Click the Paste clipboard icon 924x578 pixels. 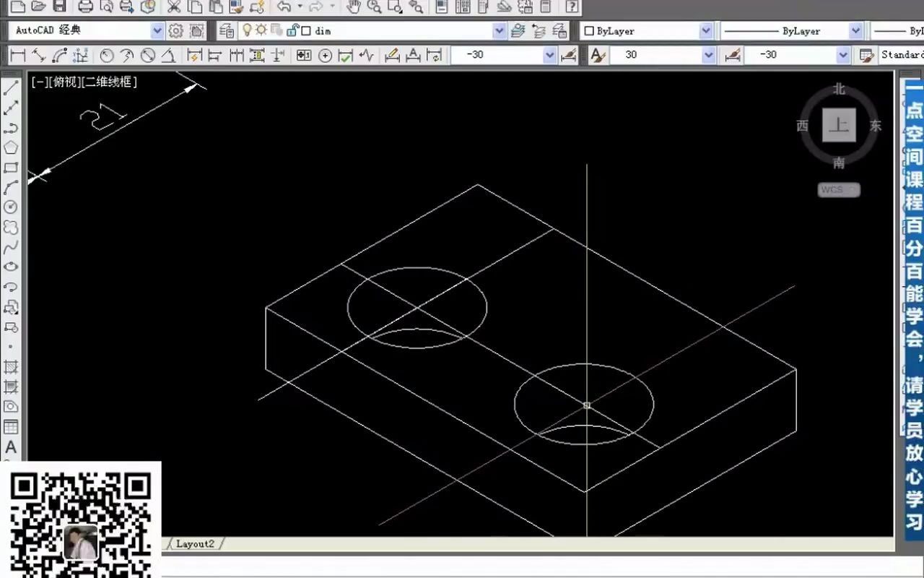pyautogui.click(x=215, y=7)
